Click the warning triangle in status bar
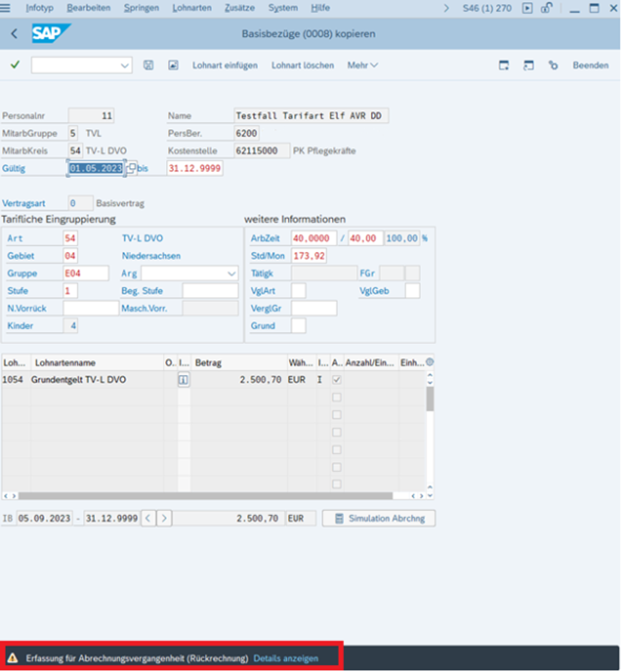The image size is (621, 672). (13, 658)
